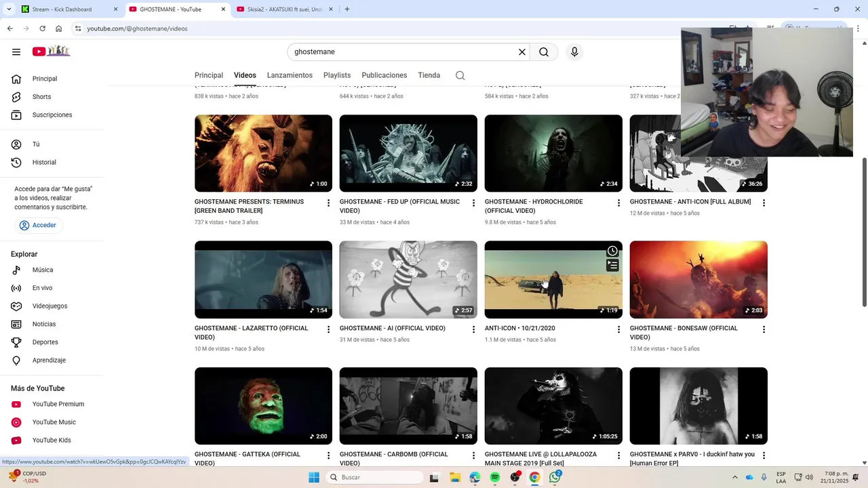Click the Acceder sign-in button
This screenshot has height=488, width=868.
39,225
